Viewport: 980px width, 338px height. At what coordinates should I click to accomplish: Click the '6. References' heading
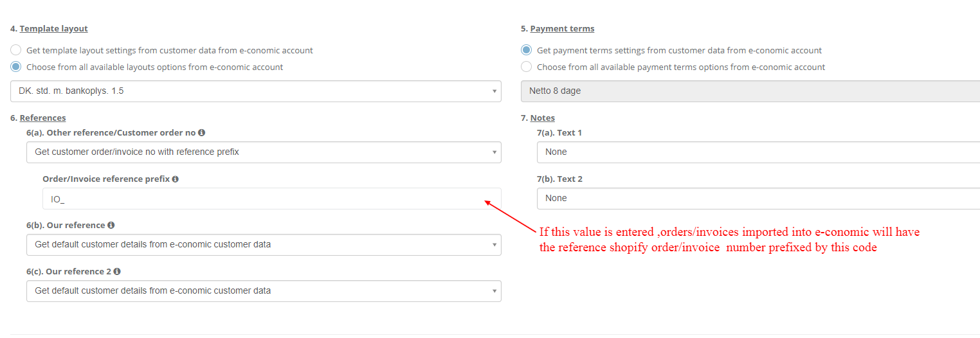tap(38, 118)
